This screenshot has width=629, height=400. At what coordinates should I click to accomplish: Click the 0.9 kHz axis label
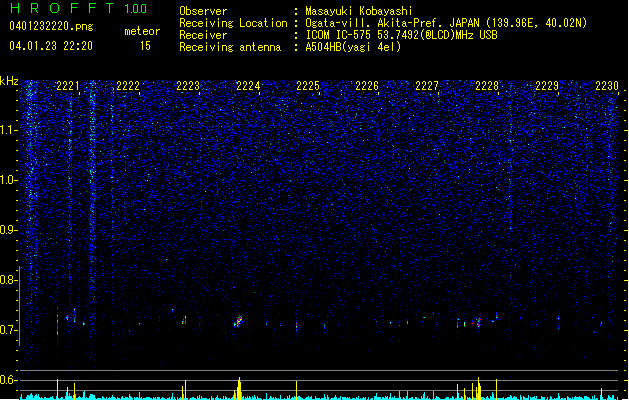coord(8,230)
